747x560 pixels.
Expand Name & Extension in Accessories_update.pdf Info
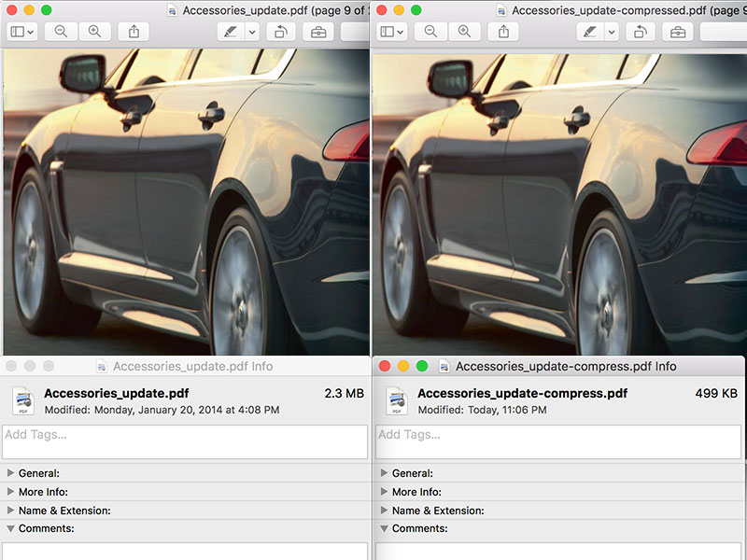10,510
